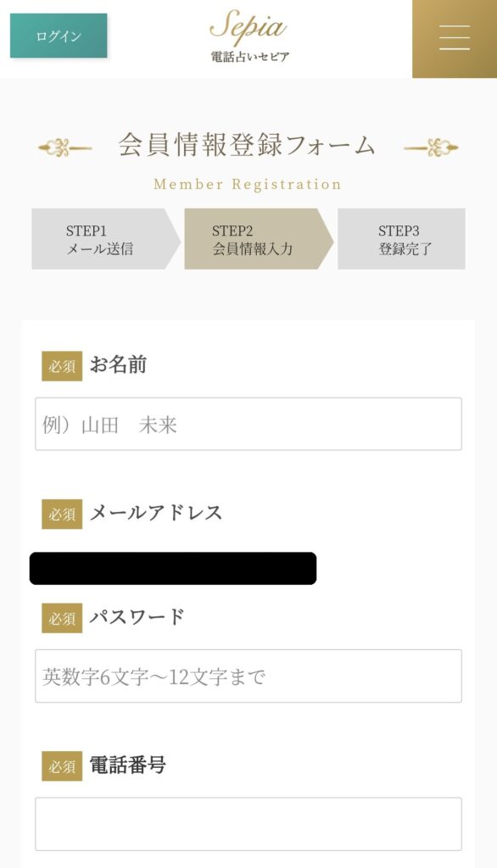The image size is (497, 868).
Task: Click the blacked-out email address field
Action: (x=173, y=565)
